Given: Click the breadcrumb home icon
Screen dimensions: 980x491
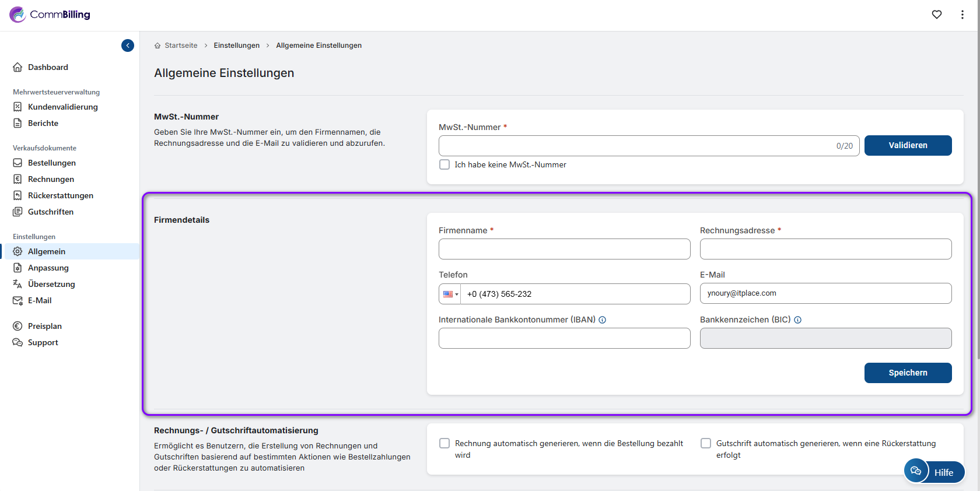Looking at the screenshot, I should (x=157, y=45).
